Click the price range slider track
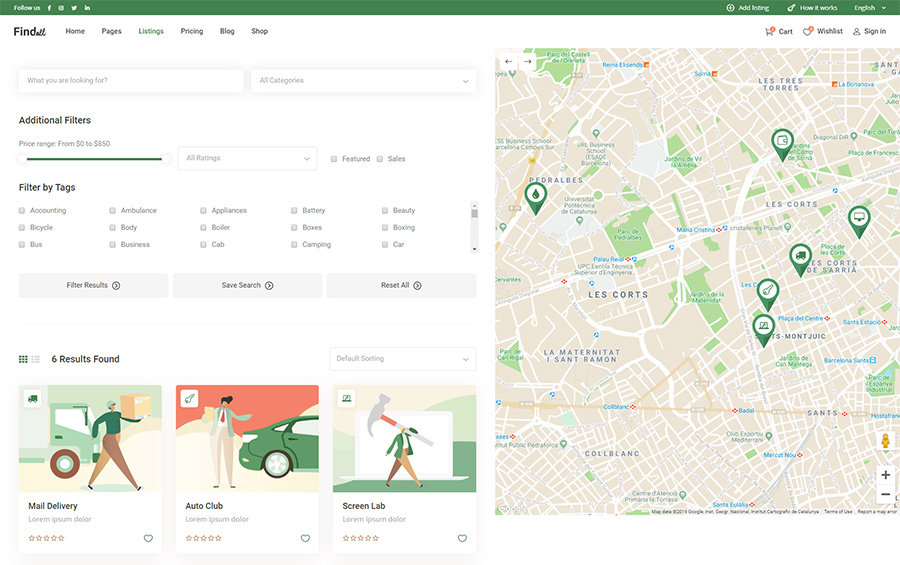This screenshot has width=900, height=565. click(x=95, y=158)
